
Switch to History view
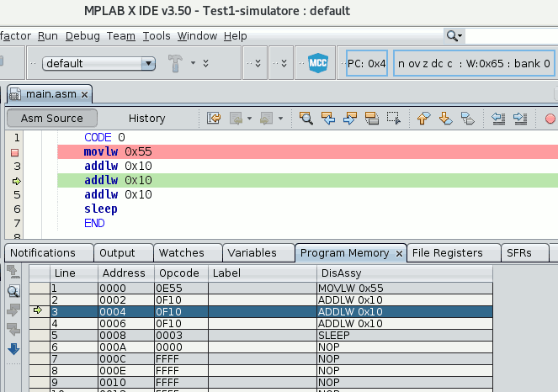pos(146,119)
